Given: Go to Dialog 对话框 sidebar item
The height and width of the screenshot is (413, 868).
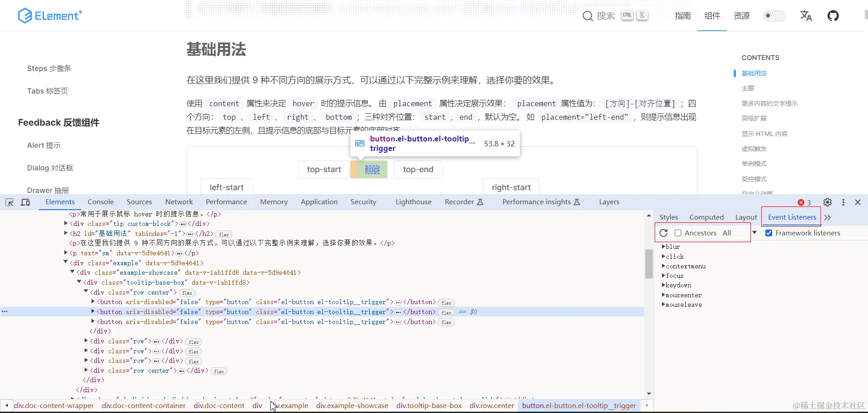Looking at the screenshot, I should [x=50, y=168].
